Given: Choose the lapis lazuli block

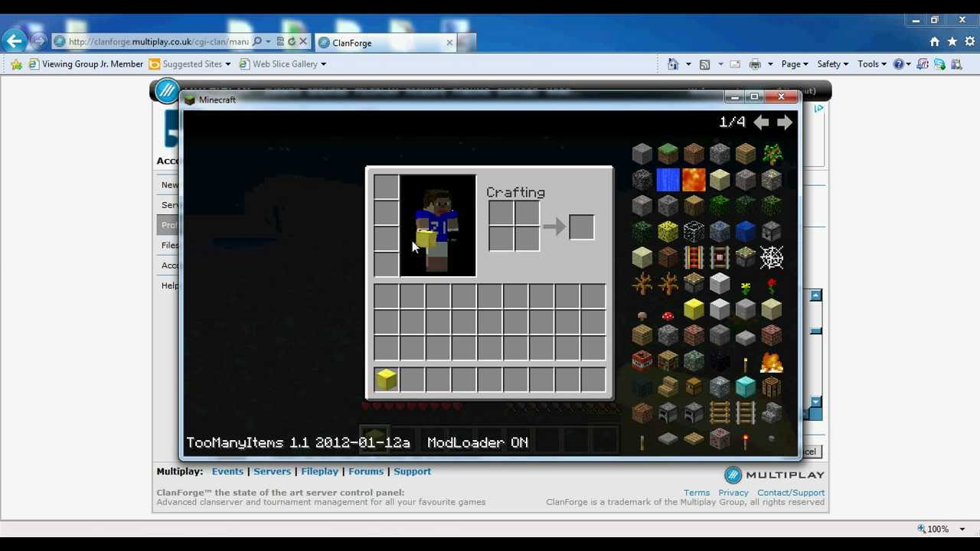Looking at the screenshot, I should click(x=746, y=232).
